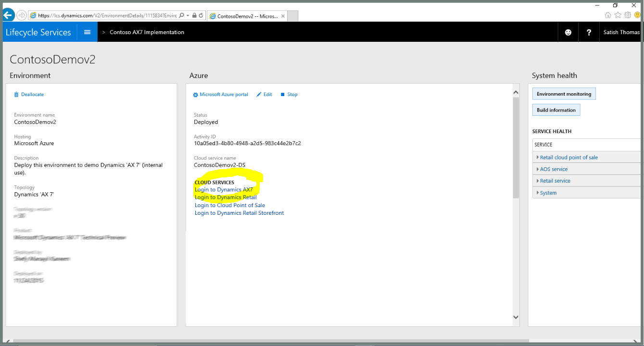644x346 pixels.
Task: Click the Status value Deployed
Action: point(206,122)
